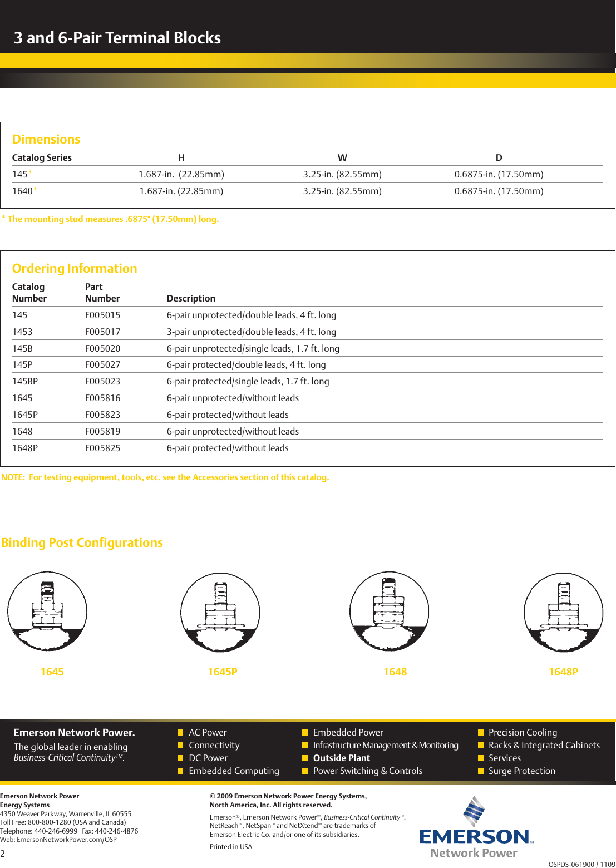Click the 1648P binding post illustration
The height and width of the screenshot is (868, 616).
point(563,611)
